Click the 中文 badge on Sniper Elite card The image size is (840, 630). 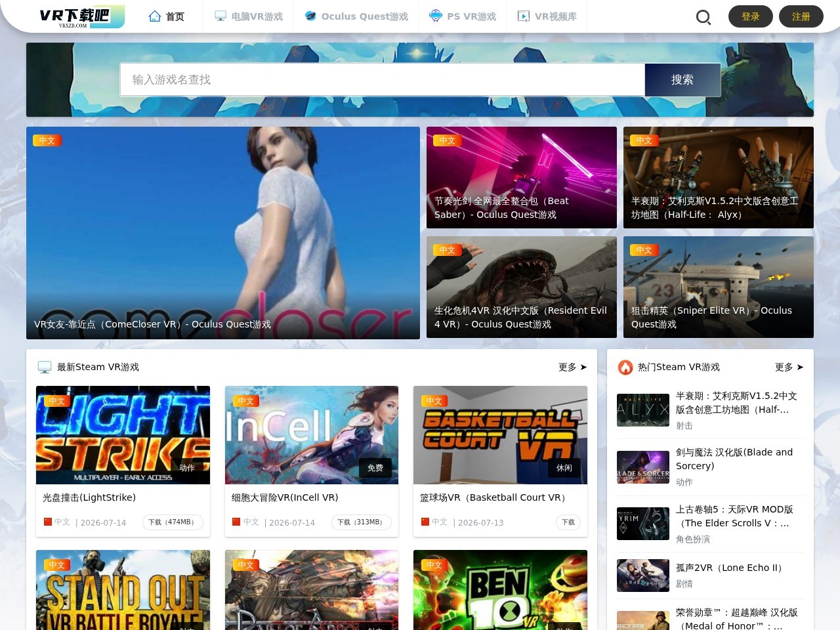point(644,250)
